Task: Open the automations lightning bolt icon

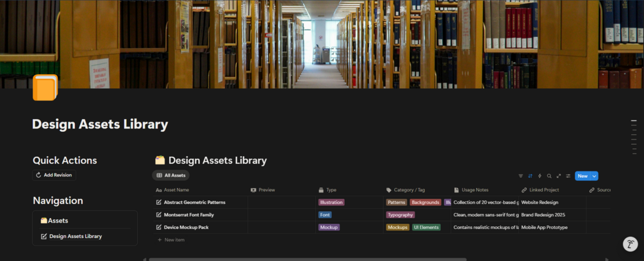Action: [540, 176]
